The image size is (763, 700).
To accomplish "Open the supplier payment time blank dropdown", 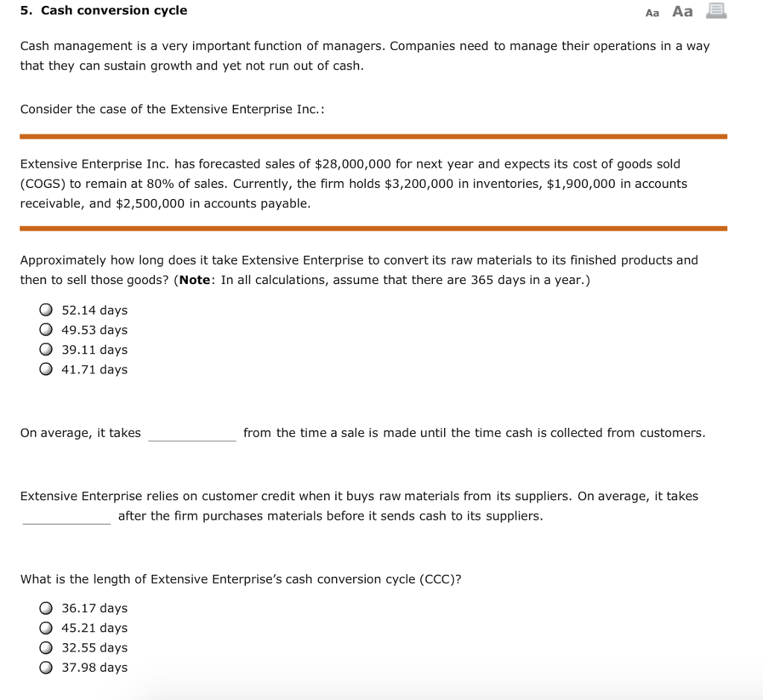I will [66, 515].
